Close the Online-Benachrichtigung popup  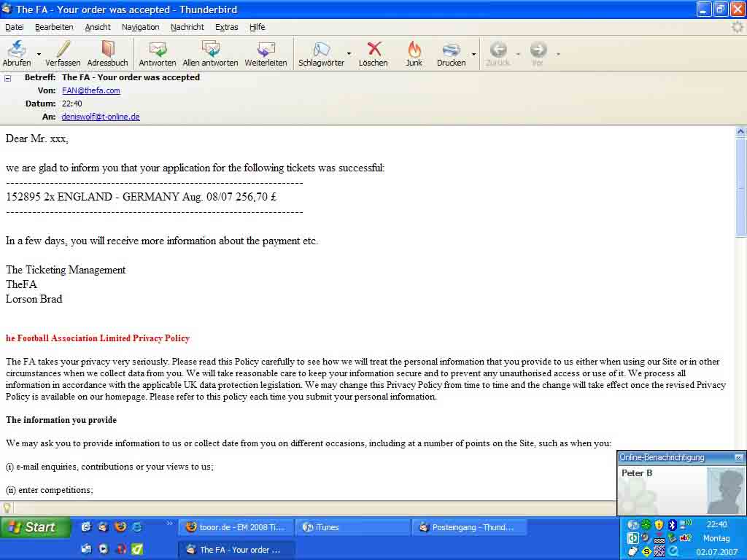click(x=738, y=458)
